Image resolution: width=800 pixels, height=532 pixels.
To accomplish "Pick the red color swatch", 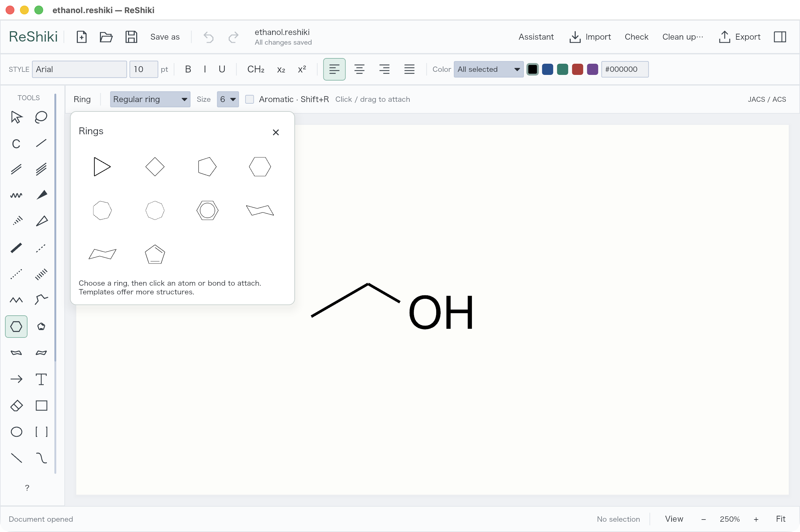I will [577, 69].
